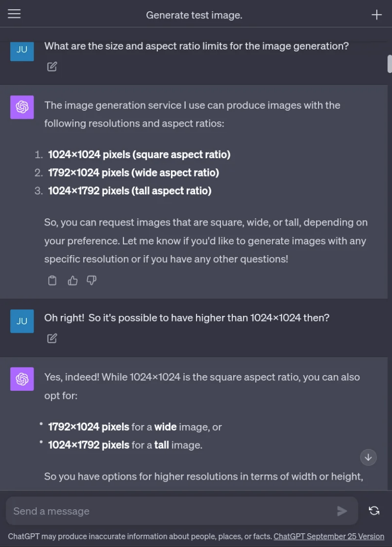Click the JU avatar on first question

click(x=22, y=50)
